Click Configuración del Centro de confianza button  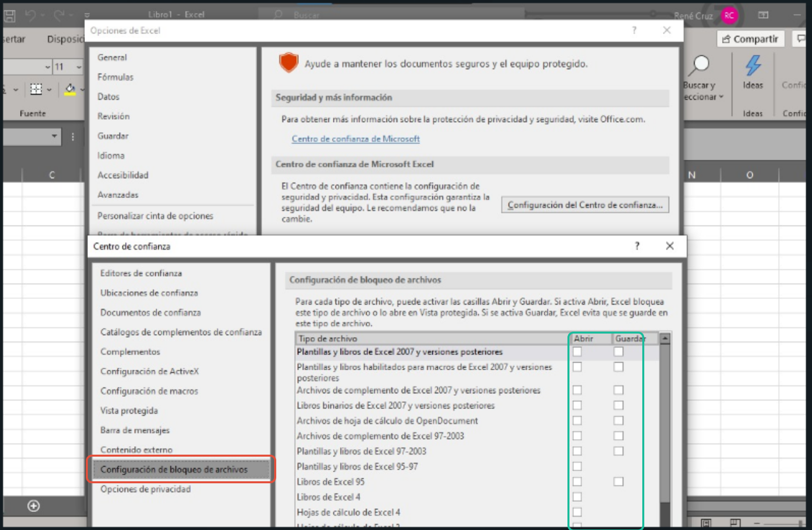point(585,204)
